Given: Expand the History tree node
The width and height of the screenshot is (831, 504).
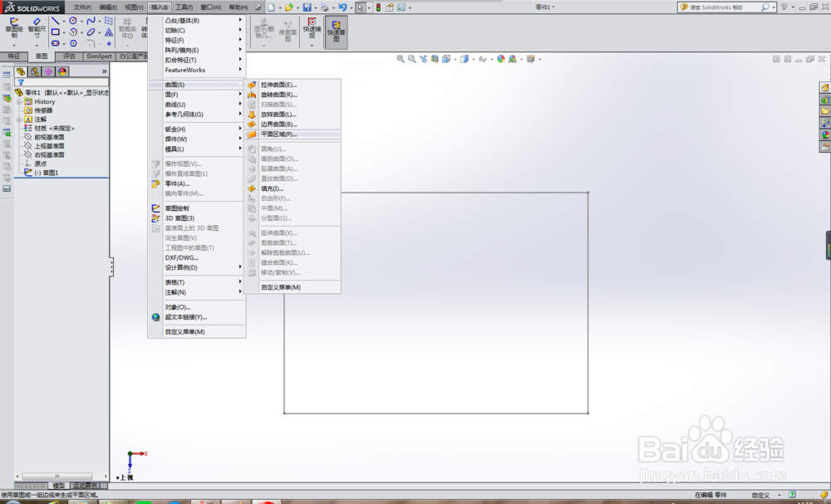Looking at the screenshot, I should click(x=19, y=101).
